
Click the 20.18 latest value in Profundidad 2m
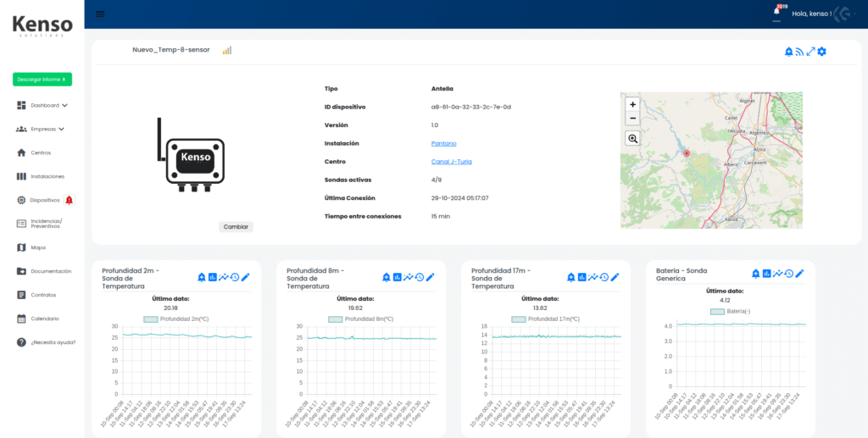170,308
